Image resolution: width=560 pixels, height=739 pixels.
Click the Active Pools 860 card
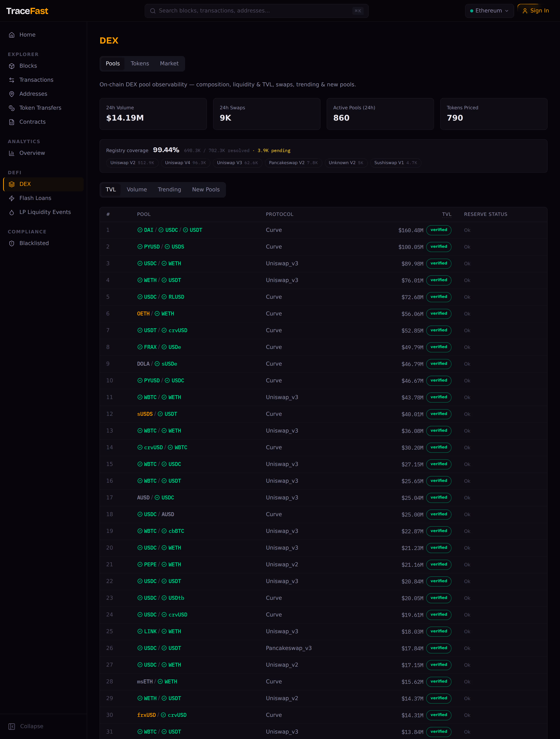[x=380, y=114]
